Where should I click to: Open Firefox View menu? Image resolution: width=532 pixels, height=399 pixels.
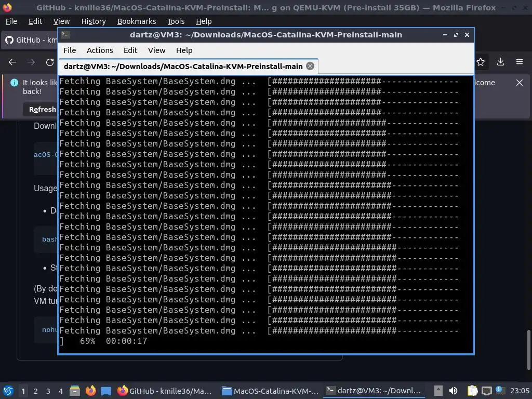click(61, 21)
